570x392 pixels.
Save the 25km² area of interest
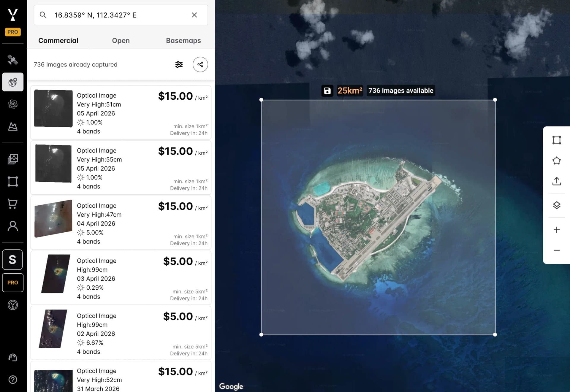point(327,91)
